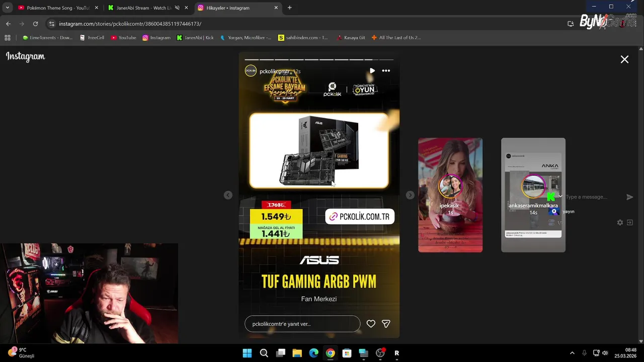Click the pckolikcomtr username
The width and height of the screenshot is (644, 362).
click(x=275, y=71)
